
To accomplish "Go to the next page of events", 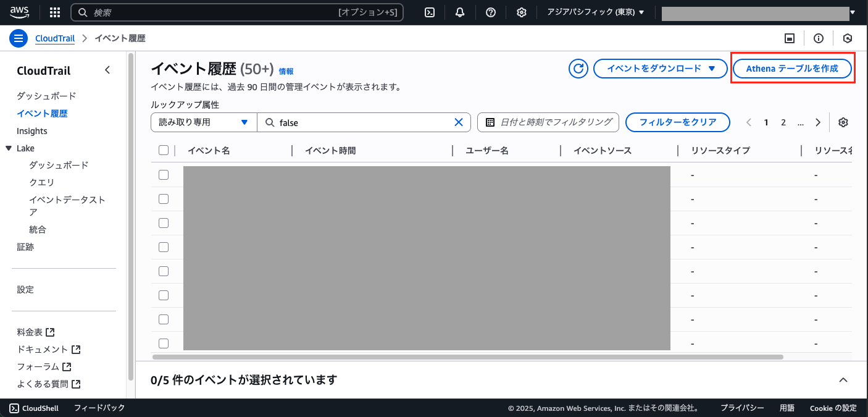I will [x=818, y=122].
